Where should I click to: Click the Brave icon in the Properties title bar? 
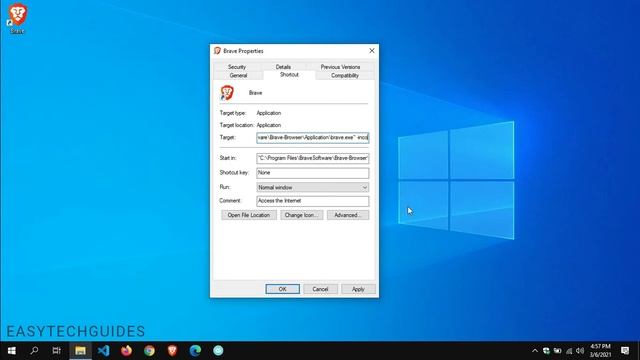click(218, 51)
